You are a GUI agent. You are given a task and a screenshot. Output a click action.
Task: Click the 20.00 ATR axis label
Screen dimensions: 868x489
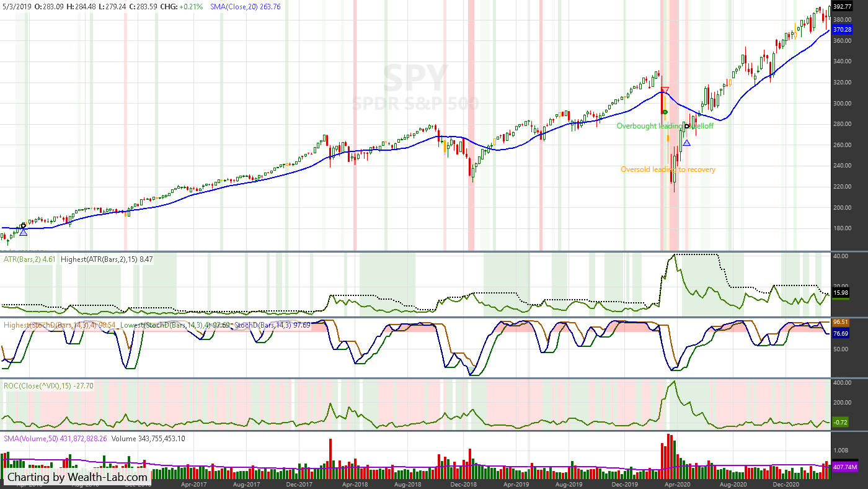coord(841,286)
